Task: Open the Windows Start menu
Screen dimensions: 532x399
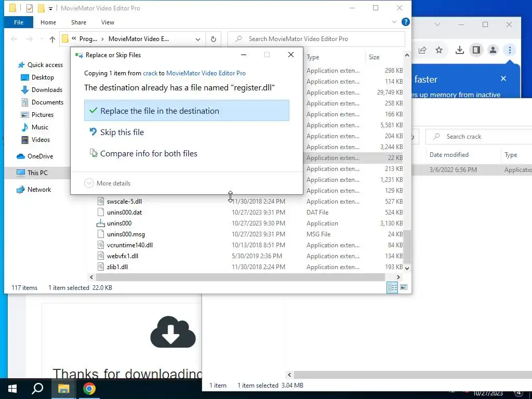Action: coord(12,389)
